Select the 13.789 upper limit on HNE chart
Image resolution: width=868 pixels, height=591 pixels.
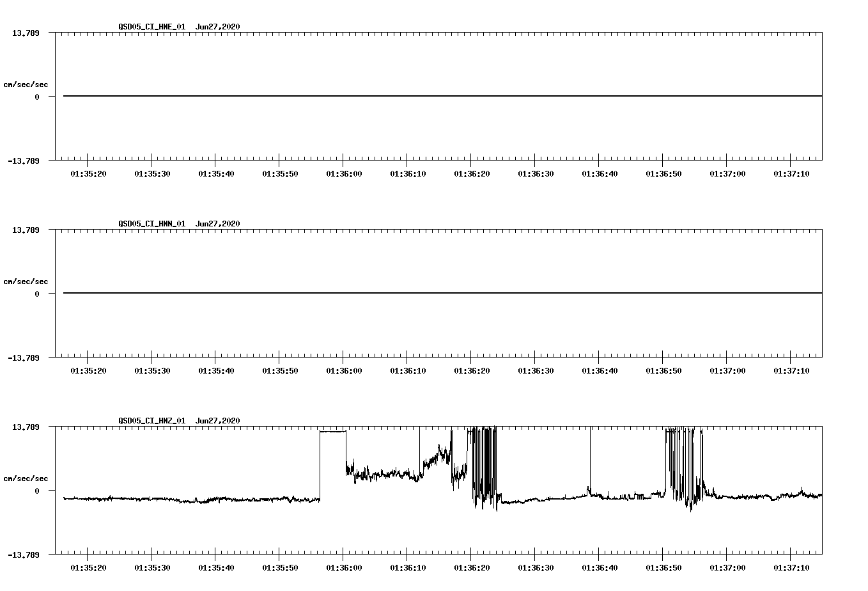[26, 33]
